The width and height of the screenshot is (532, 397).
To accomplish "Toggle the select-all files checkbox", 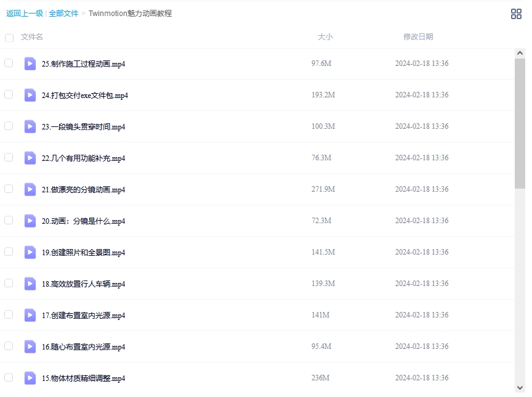I will [x=9, y=38].
